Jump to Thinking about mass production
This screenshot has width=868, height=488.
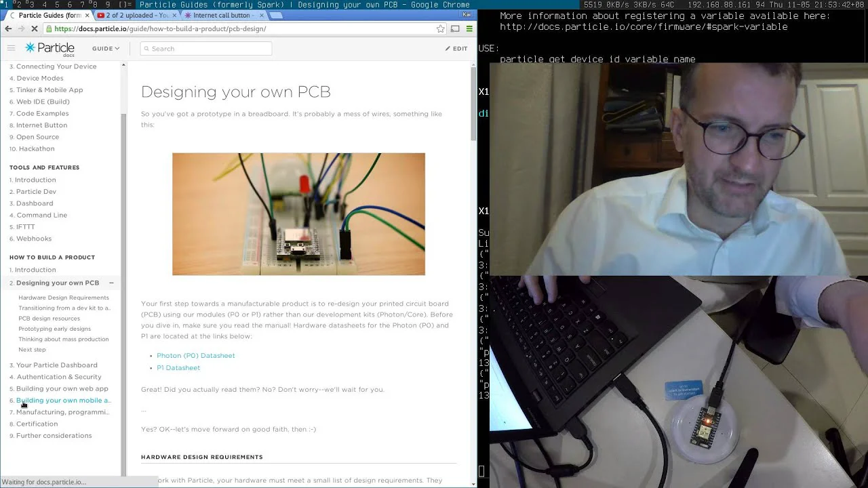tap(64, 339)
